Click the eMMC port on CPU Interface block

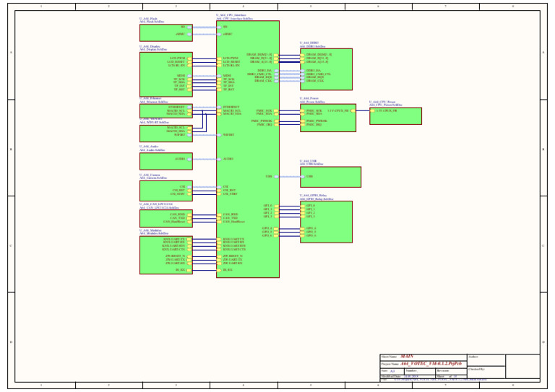click(225, 34)
